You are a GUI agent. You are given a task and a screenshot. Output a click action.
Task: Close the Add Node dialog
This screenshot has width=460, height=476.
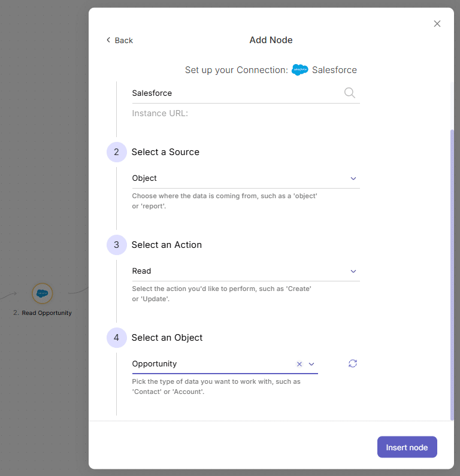tap(437, 24)
